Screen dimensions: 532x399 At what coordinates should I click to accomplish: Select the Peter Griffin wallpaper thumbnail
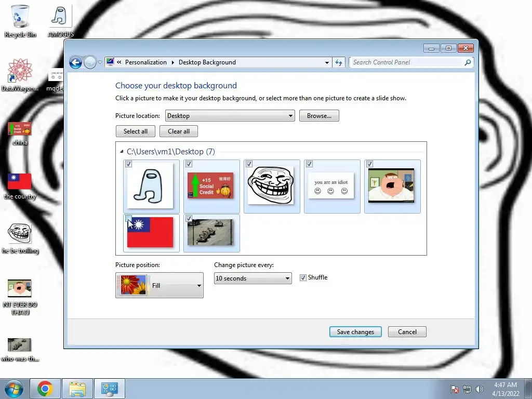[x=391, y=185]
